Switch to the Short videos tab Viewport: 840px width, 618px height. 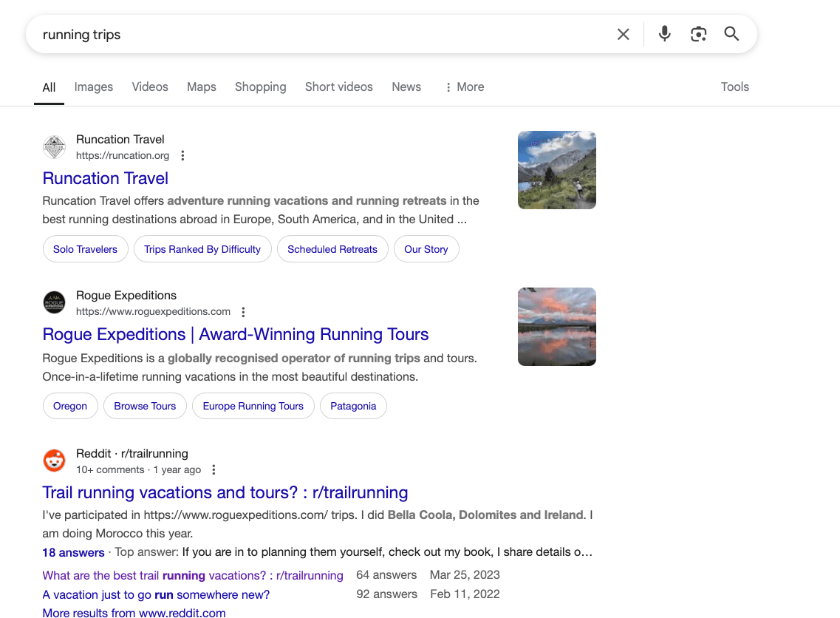338,87
